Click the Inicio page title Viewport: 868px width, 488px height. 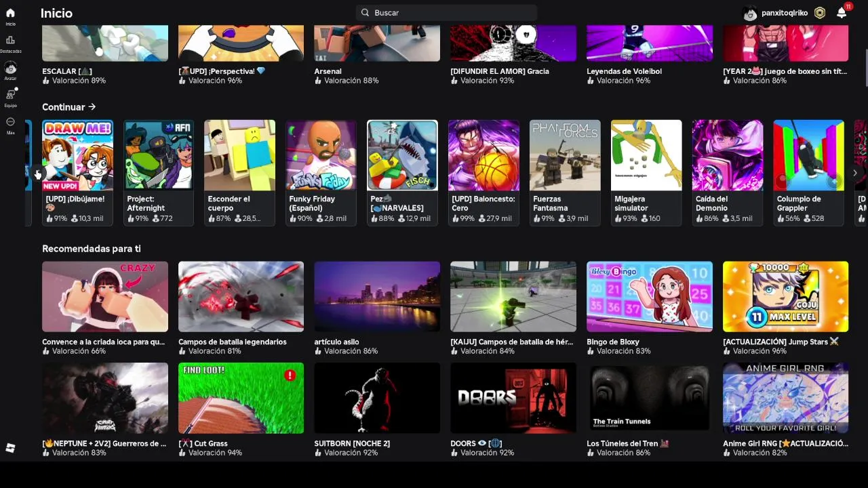pos(56,13)
